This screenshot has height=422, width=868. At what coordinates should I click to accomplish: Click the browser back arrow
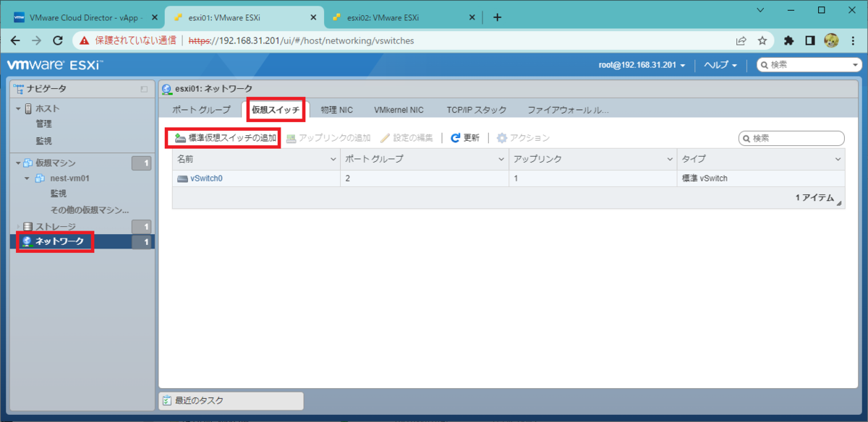(15, 40)
